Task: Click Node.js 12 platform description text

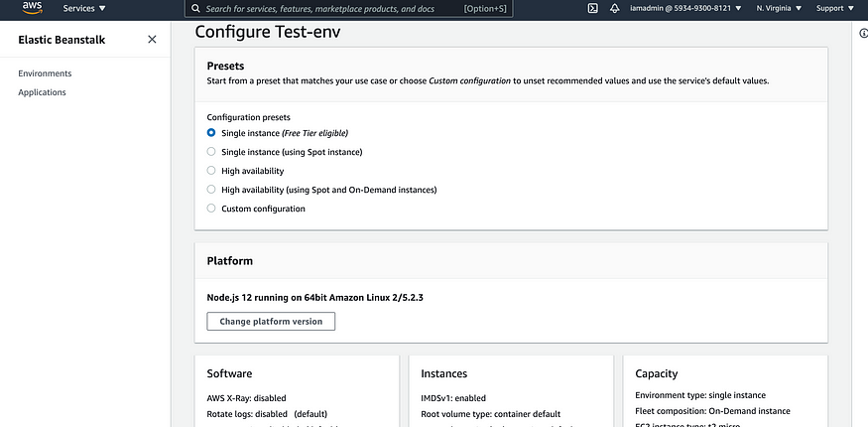Action: point(315,298)
